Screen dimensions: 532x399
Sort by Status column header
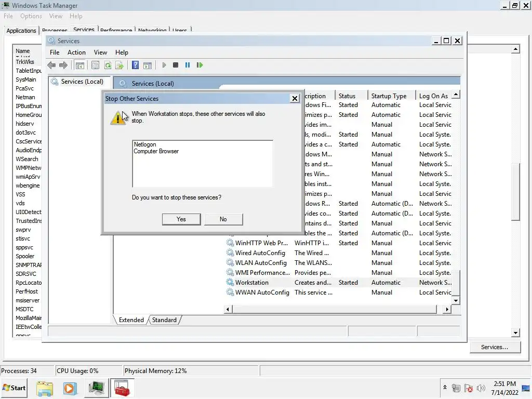click(352, 96)
